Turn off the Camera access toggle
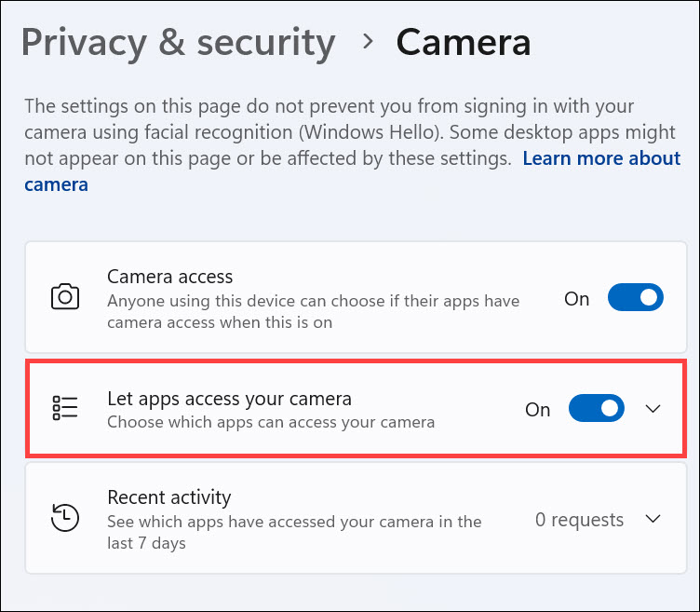The image size is (700, 612). click(635, 298)
